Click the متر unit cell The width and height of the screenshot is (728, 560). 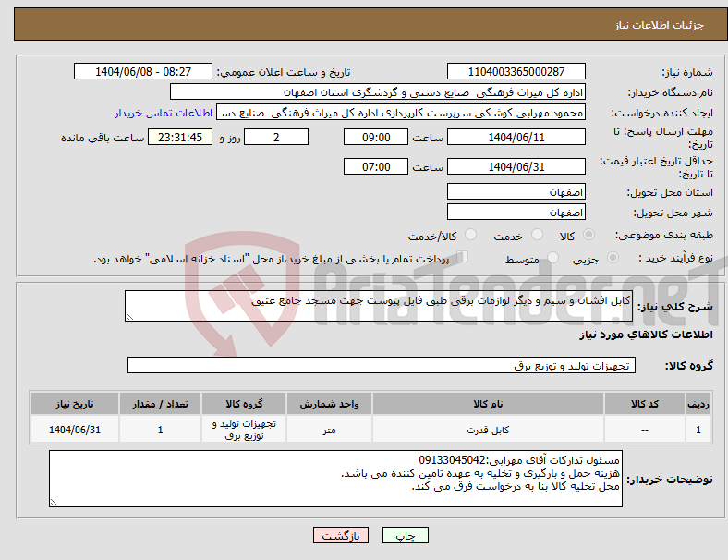[329, 430]
